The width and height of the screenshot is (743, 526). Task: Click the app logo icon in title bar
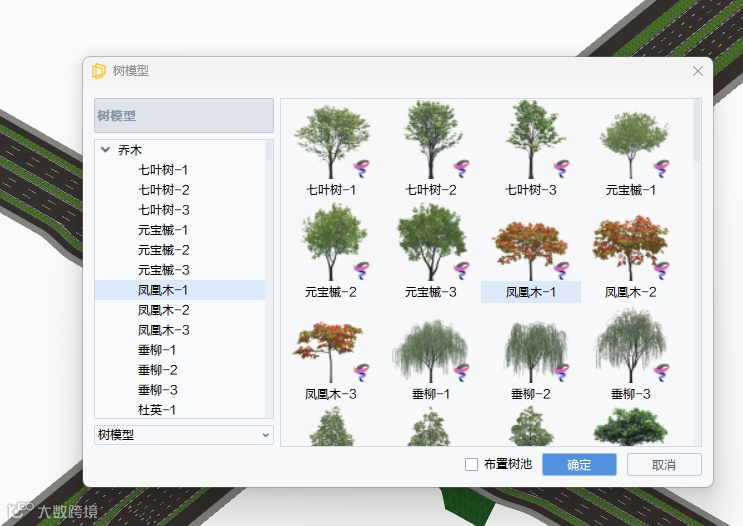(99, 71)
